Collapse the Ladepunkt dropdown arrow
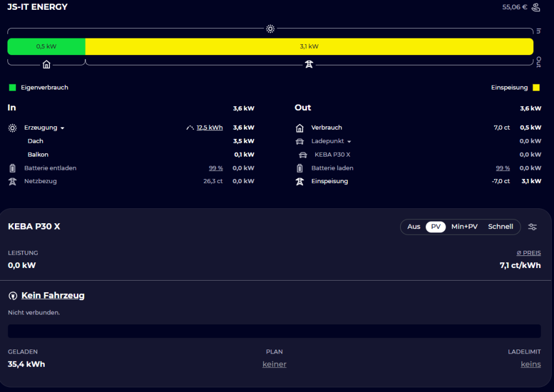The width and height of the screenshot is (554, 392). [x=349, y=142]
